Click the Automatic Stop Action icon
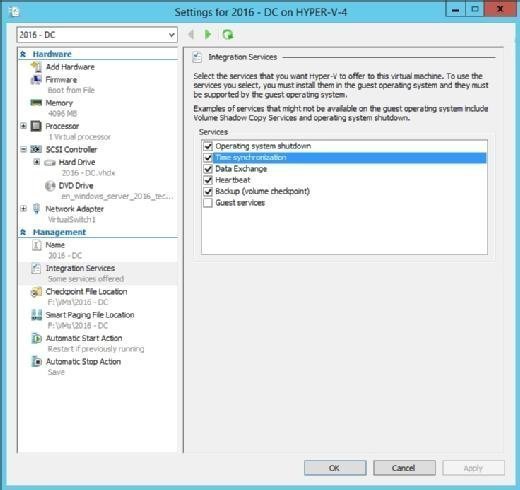The image size is (520, 490). click(x=36, y=362)
